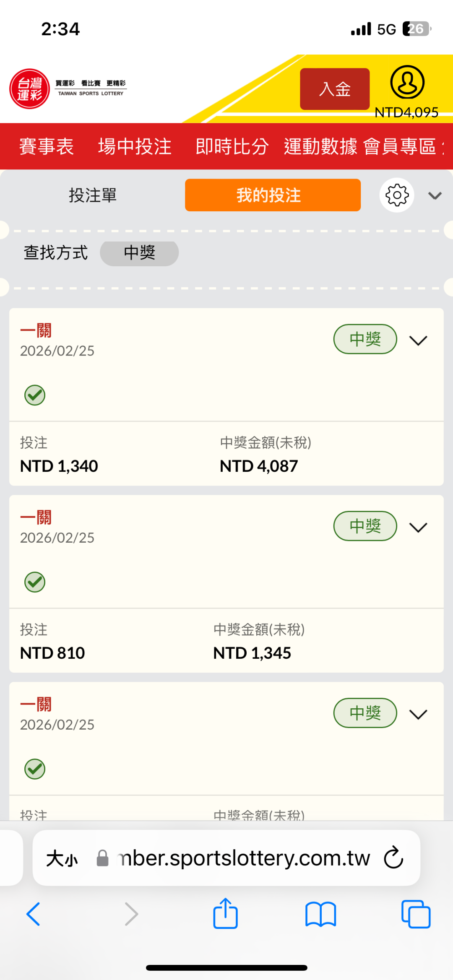This screenshot has height=980, width=453.
Task: Expand the NTD 1,340 bet details
Action: click(418, 340)
